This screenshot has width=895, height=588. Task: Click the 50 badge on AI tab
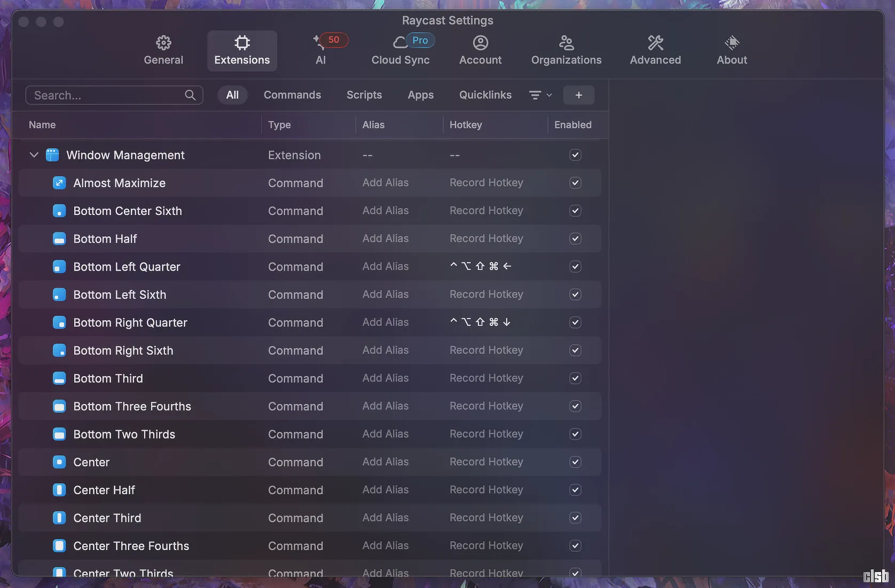[334, 40]
